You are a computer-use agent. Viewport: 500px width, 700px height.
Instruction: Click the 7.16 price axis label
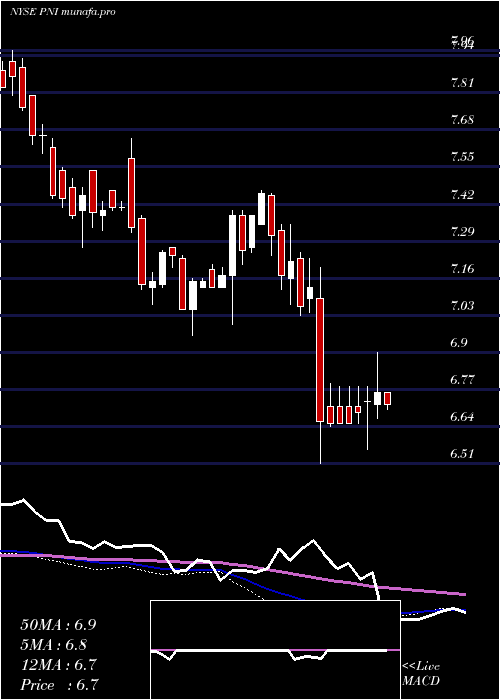click(x=462, y=268)
